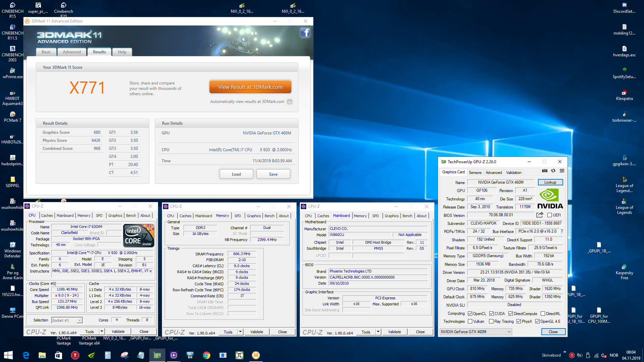Open the Caches tab in CPU-Z CPU window
644x362 pixels.
click(x=47, y=216)
